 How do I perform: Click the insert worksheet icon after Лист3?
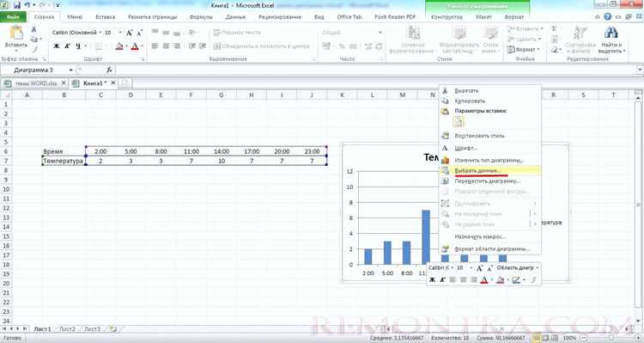(x=112, y=329)
